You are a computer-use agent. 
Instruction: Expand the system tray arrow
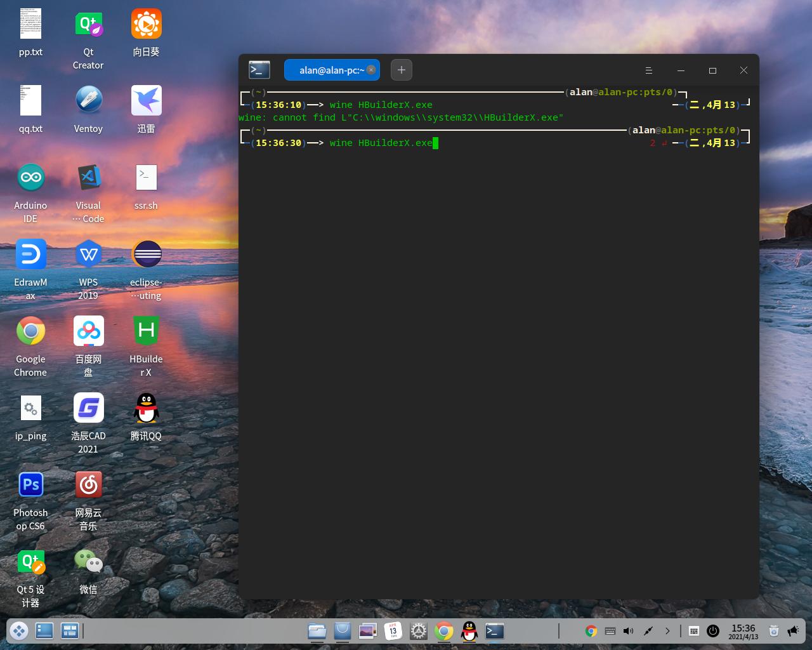[x=667, y=631]
